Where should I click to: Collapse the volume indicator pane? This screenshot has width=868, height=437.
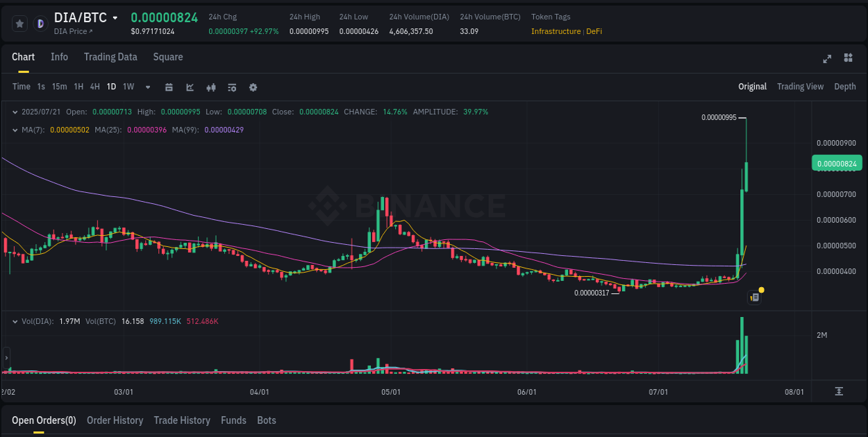click(x=15, y=321)
